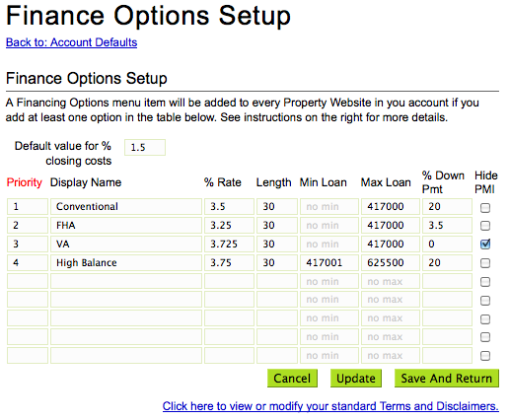The image size is (509, 420).
Task: Edit max loan field in FHA row
Action: coord(391,226)
